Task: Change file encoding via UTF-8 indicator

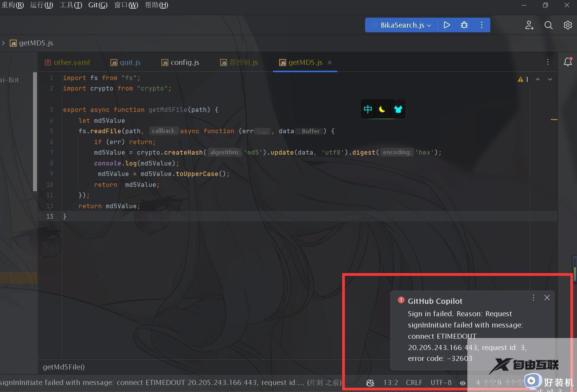Action: coord(441,383)
